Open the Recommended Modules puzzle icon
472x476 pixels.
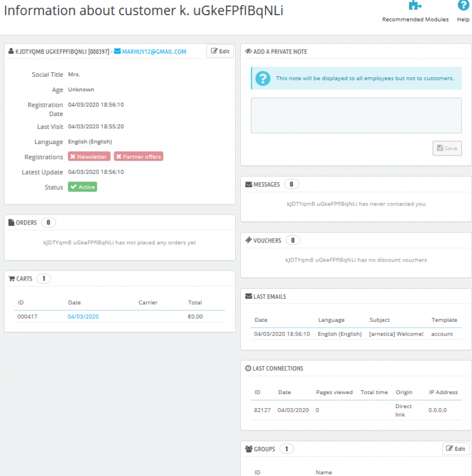click(x=415, y=5)
